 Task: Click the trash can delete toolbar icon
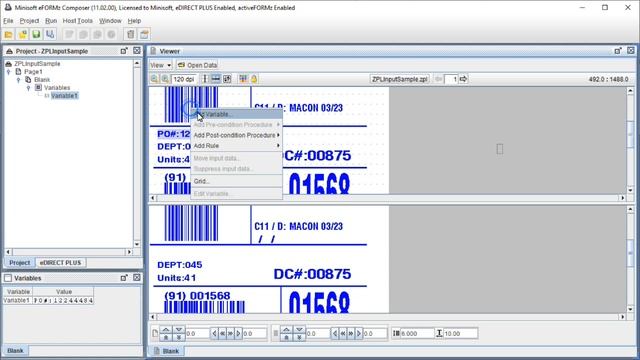131,35
